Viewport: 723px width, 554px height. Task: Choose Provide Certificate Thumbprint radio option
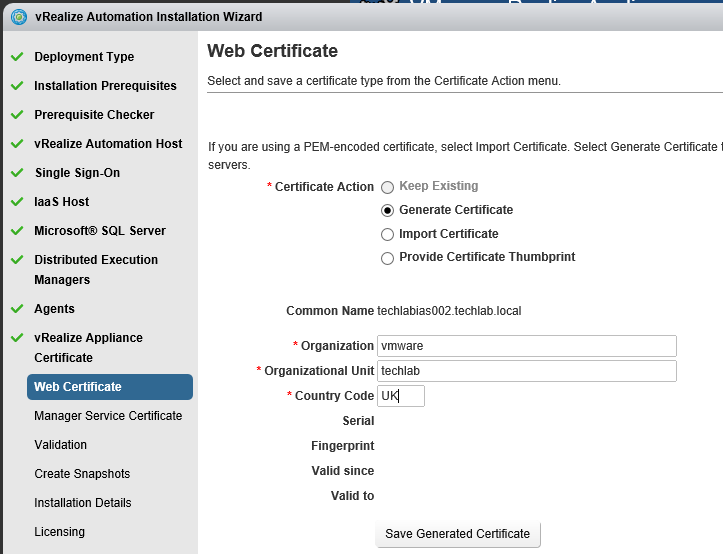[387, 258]
